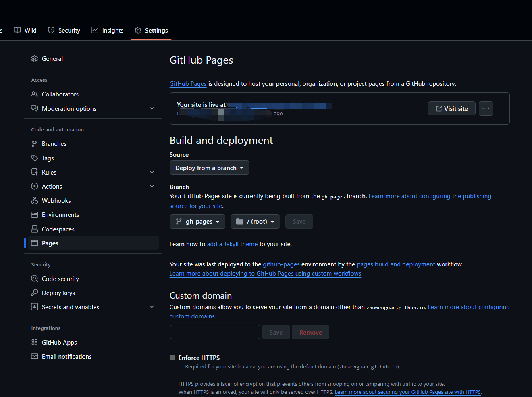
Task: Select the Settings tab
Action: pyautogui.click(x=151, y=30)
